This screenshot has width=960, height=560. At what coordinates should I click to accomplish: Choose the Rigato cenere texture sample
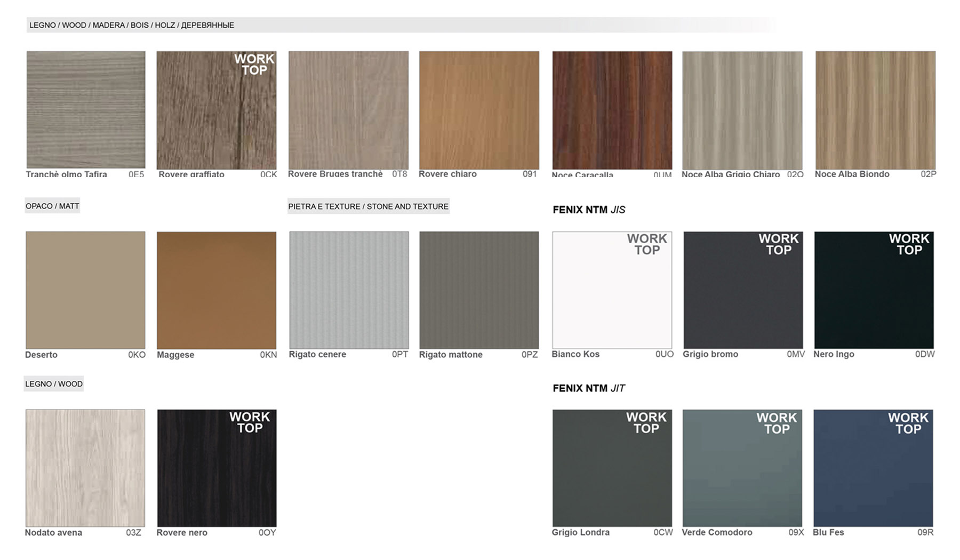349,290
